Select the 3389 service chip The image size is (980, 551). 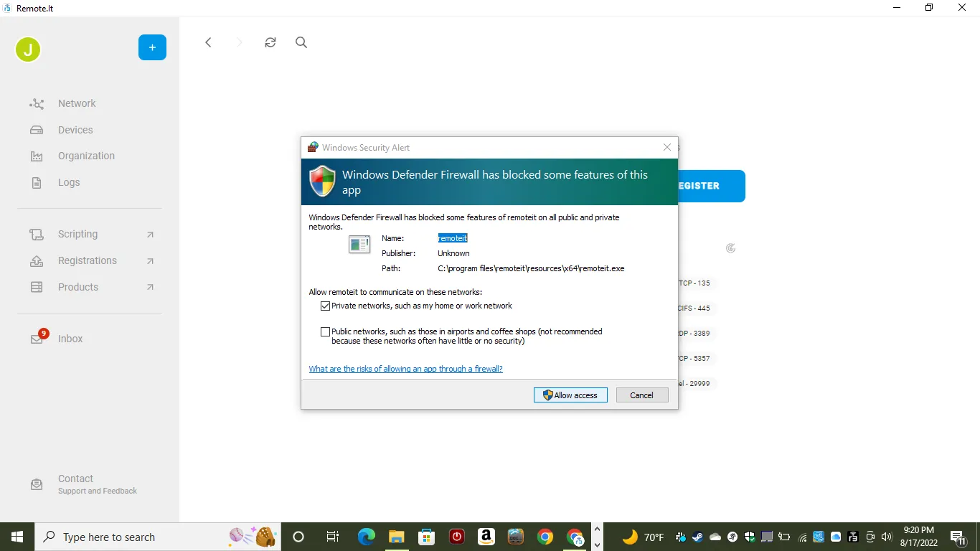pos(698,334)
